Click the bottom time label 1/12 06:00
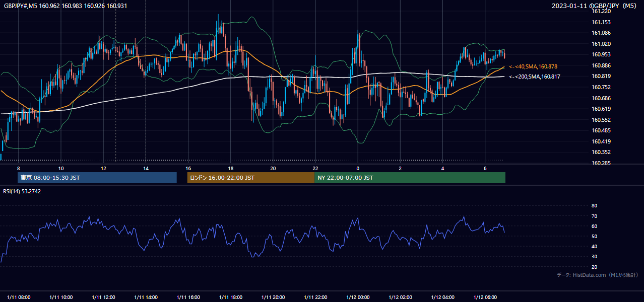 [485, 297]
